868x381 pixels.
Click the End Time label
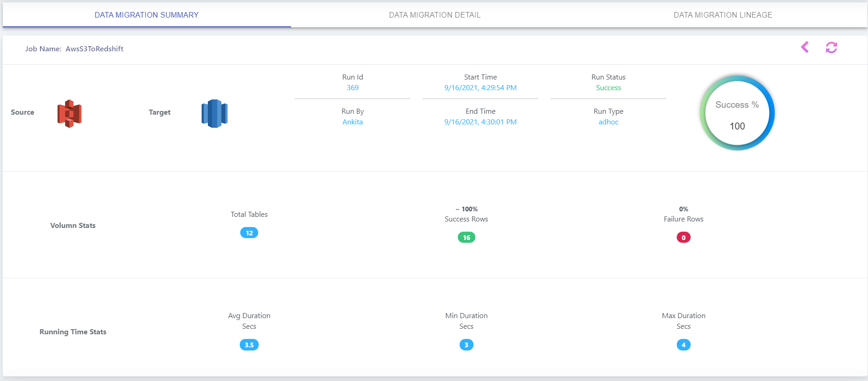[x=480, y=111]
